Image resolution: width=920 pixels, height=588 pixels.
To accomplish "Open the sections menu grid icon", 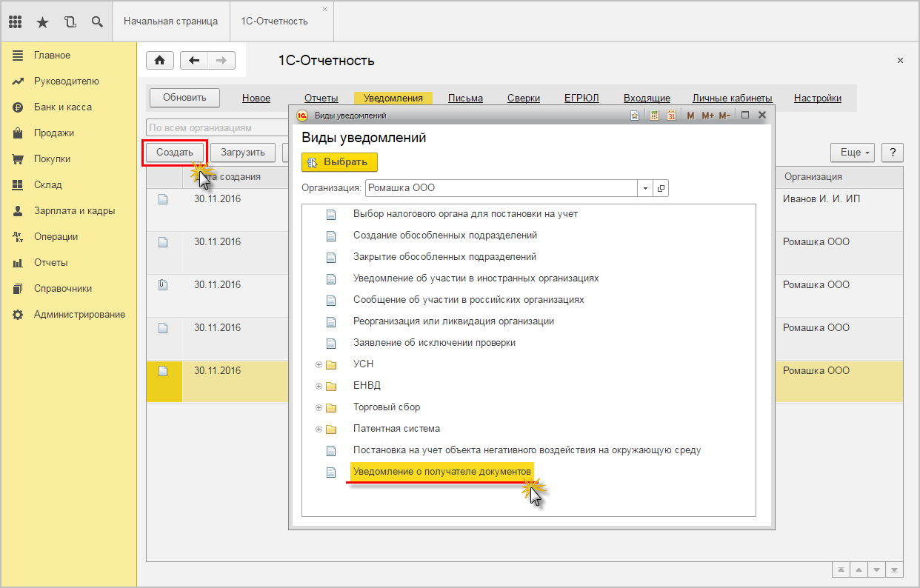I will tap(15, 21).
